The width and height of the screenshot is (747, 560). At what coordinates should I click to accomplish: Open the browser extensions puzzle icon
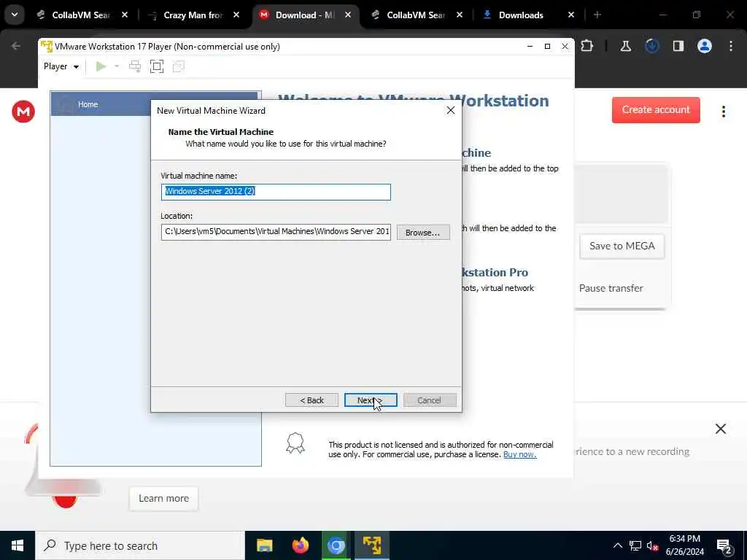[x=587, y=46]
